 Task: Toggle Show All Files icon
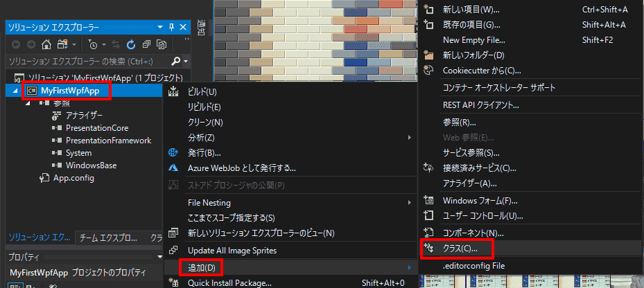(162, 44)
